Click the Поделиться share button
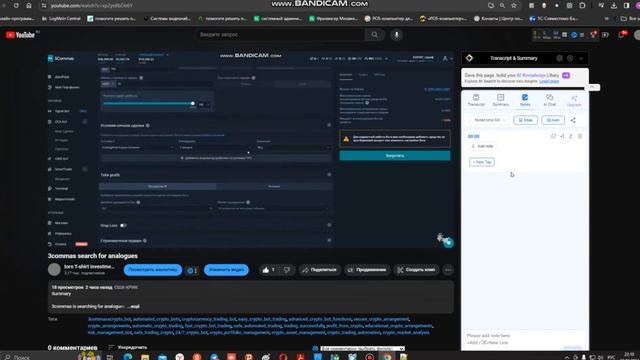640x360 pixels. click(320, 270)
